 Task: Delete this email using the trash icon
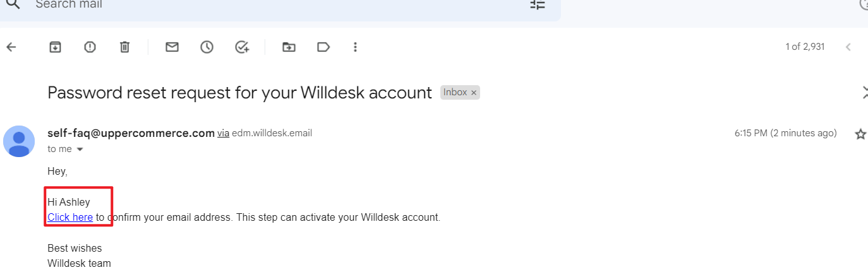tap(124, 47)
